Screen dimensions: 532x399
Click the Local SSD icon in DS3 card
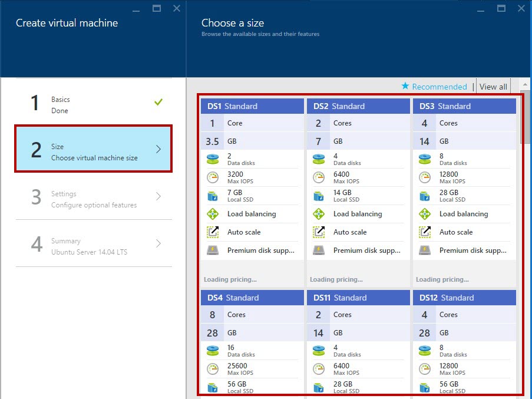click(425, 196)
